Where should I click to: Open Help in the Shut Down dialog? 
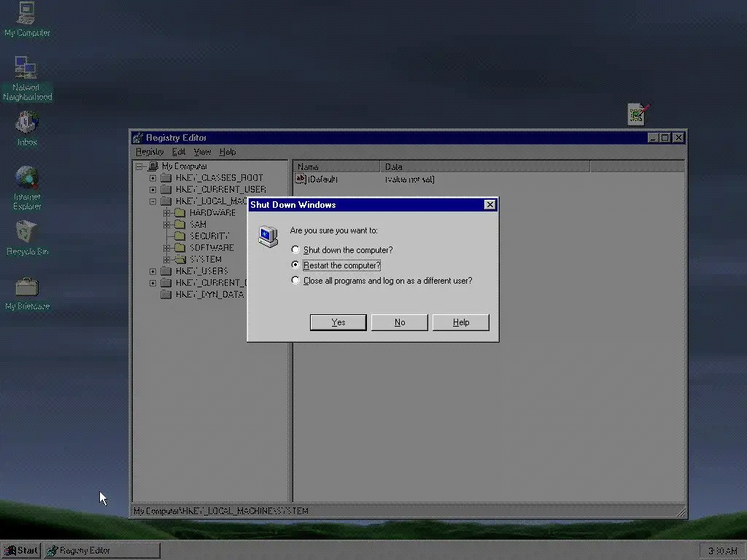tap(461, 322)
